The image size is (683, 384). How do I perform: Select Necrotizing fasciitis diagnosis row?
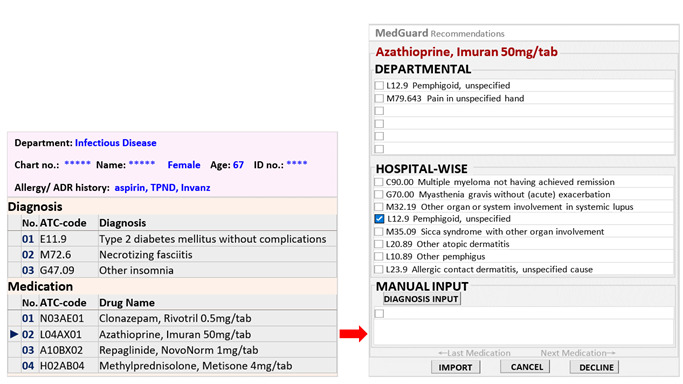click(x=172, y=255)
